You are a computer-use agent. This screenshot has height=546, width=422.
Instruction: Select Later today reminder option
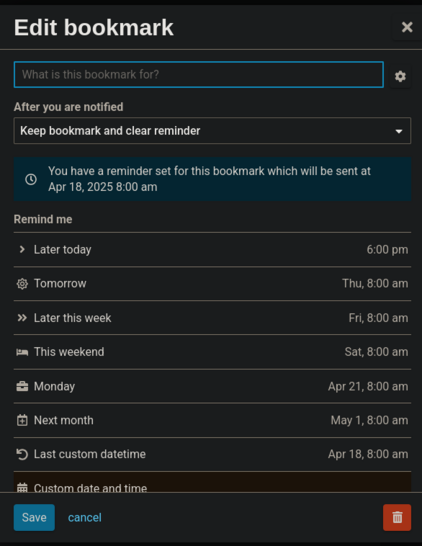[212, 250]
